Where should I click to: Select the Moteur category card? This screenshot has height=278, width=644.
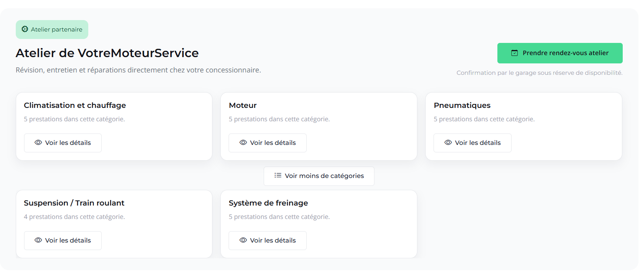pyautogui.click(x=318, y=126)
